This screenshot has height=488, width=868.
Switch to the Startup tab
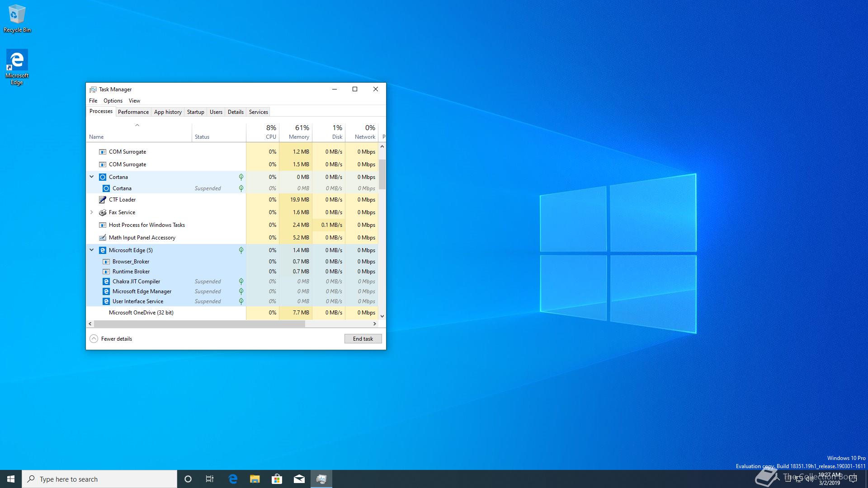point(196,112)
